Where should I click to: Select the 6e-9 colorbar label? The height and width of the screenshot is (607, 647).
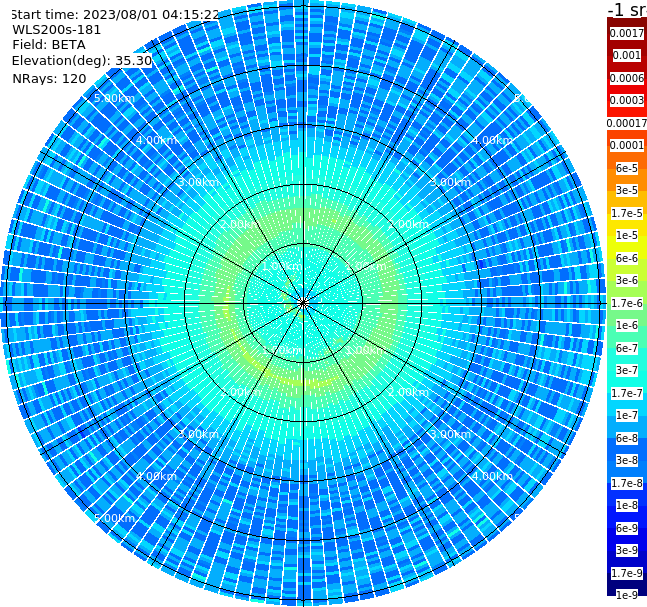627,528
